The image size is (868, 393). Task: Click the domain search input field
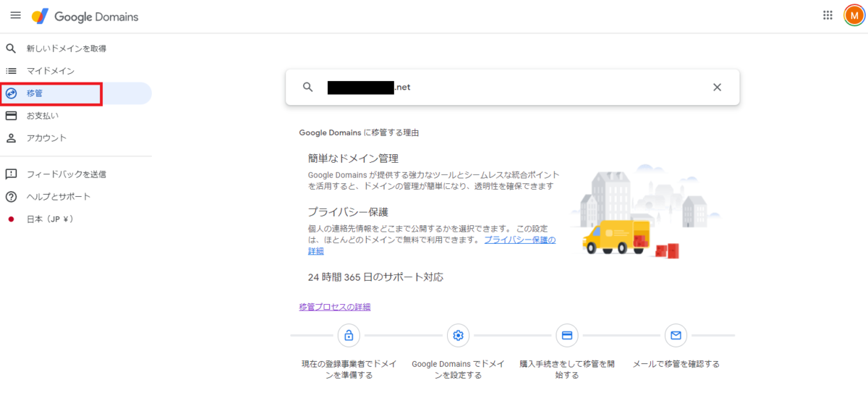click(x=512, y=87)
